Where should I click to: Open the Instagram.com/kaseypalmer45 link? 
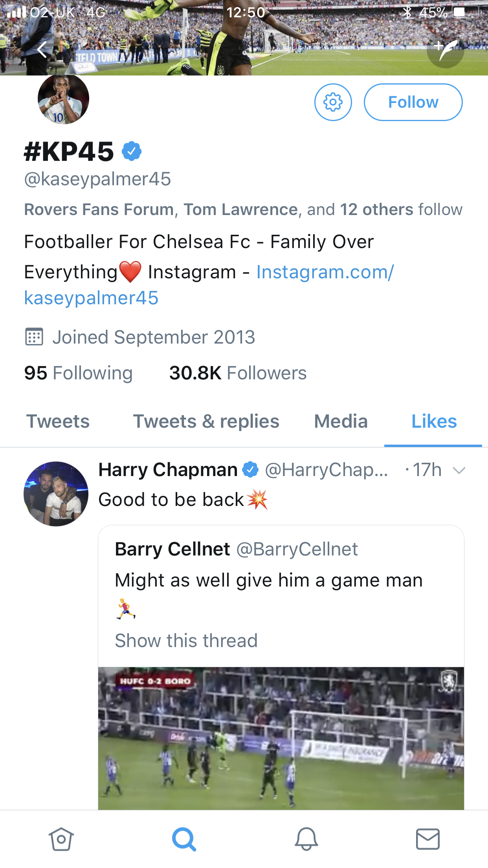click(x=209, y=285)
